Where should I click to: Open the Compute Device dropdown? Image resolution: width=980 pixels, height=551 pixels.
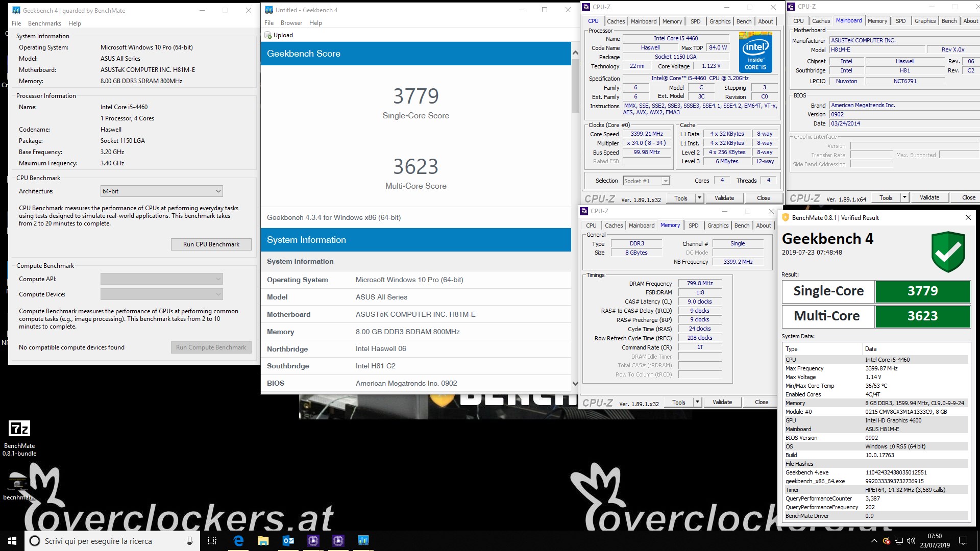click(x=161, y=294)
